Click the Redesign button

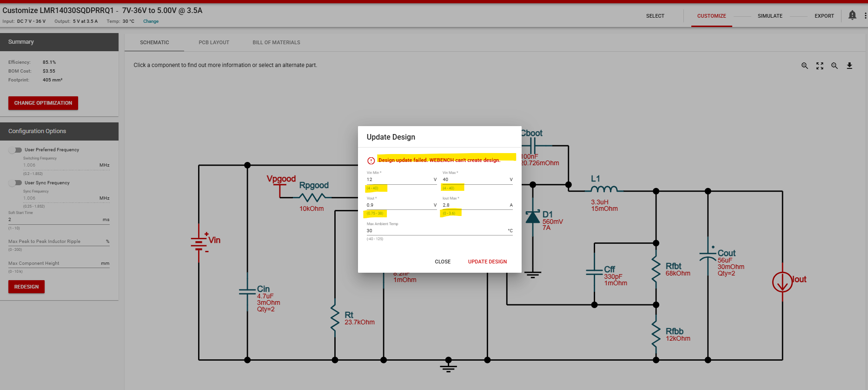27,287
